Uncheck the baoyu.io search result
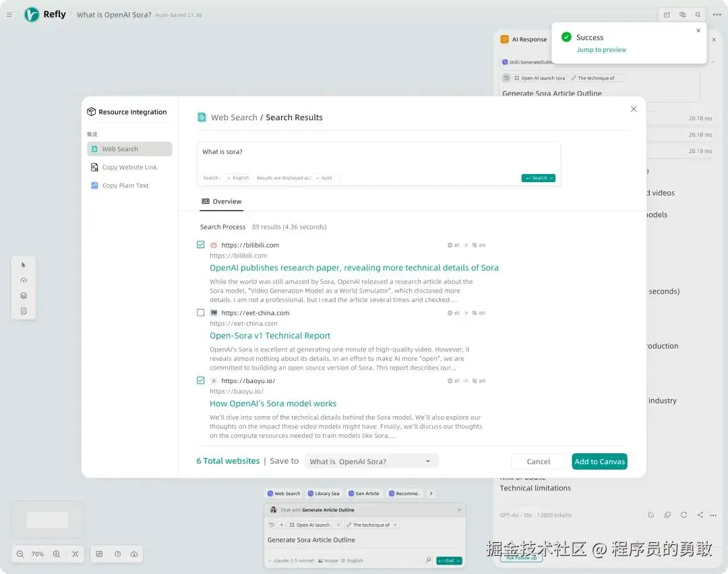This screenshot has width=728, height=574. [200, 380]
